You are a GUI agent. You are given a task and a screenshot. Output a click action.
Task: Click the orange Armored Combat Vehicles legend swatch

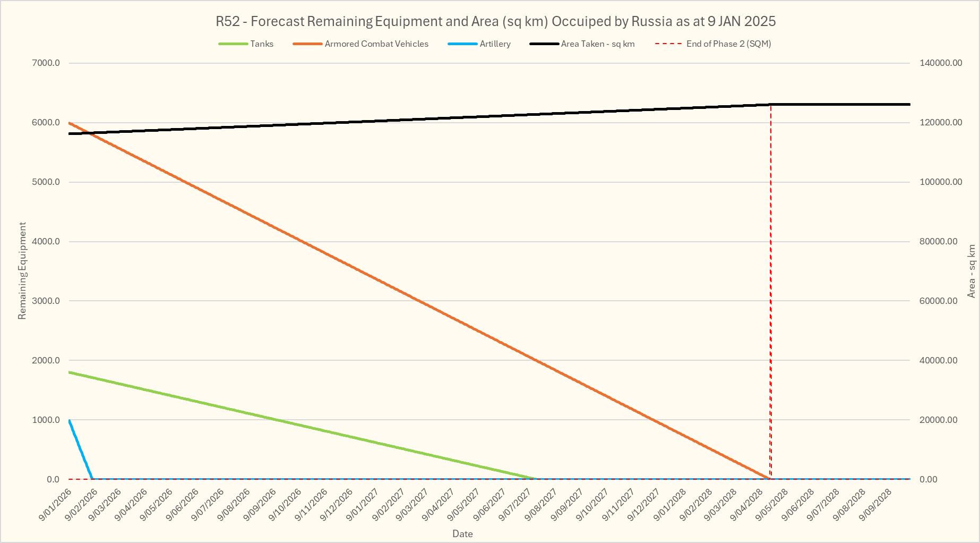307,44
